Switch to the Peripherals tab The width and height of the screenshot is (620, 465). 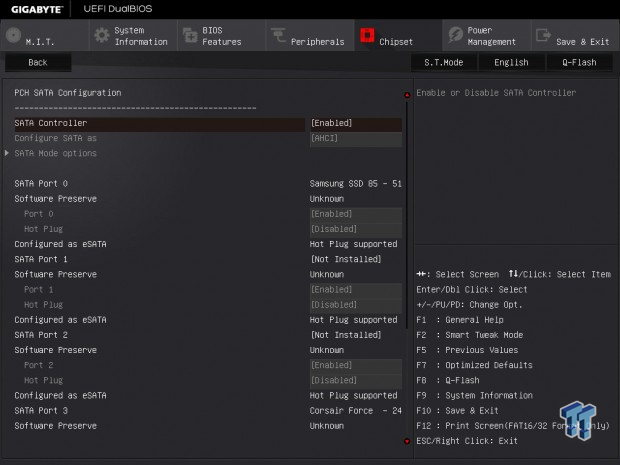click(x=310, y=36)
